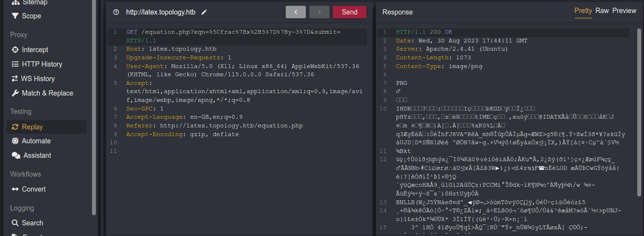Click the Automate gear icon

click(x=15, y=141)
